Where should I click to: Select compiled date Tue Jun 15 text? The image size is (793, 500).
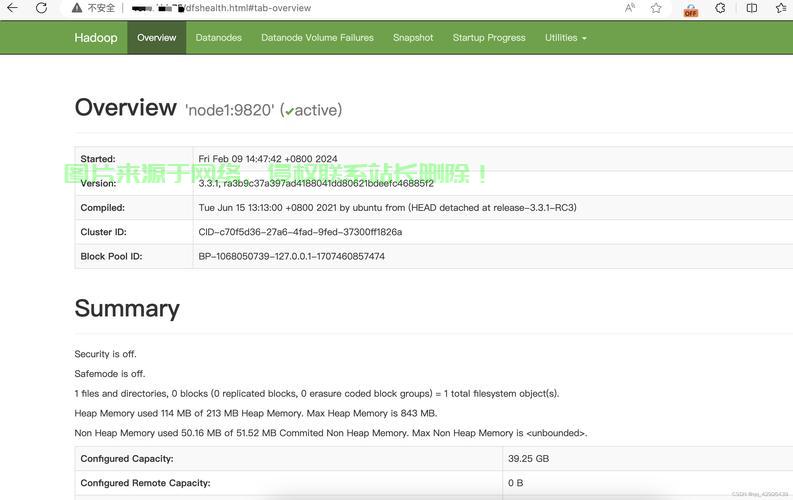tap(387, 207)
